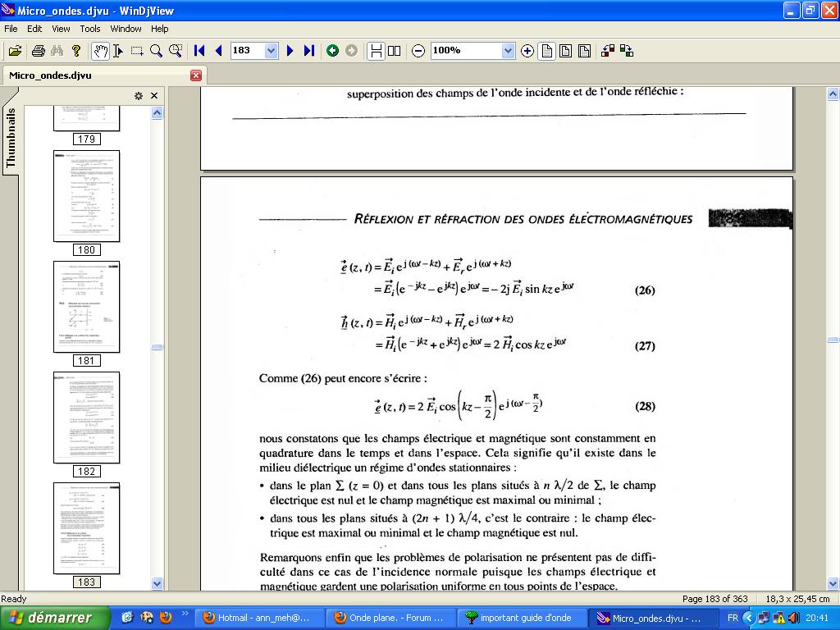Go to previous page arrow
The height and width of the screenshot is (630, 840).
(x=218, y=51)
